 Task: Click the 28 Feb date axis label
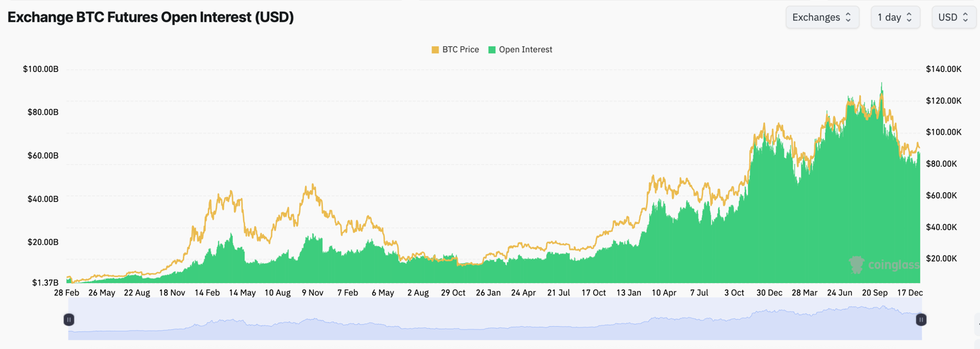tap(67, 293)
